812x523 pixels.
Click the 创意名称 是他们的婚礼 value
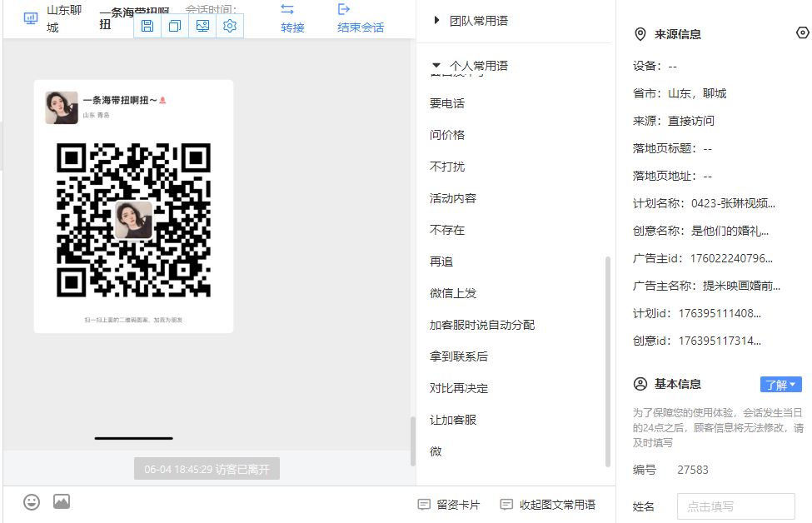point(730,231)
